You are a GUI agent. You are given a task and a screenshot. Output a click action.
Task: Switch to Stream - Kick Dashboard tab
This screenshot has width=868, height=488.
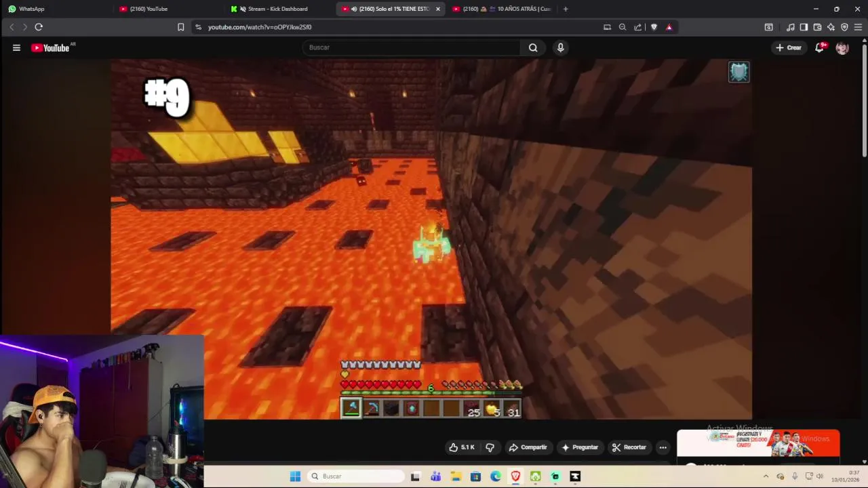tap(278, 9)
